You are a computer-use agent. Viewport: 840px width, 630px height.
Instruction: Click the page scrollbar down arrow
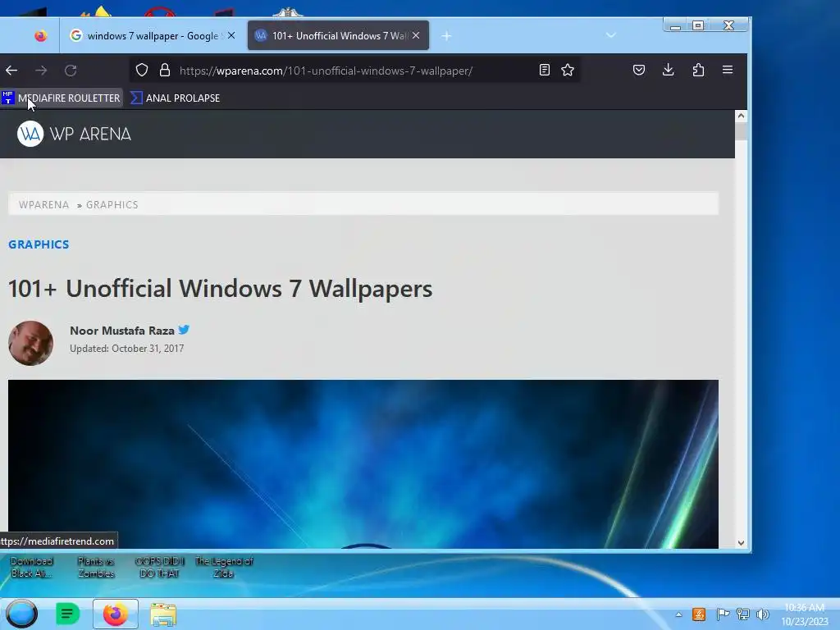(741, 543)
